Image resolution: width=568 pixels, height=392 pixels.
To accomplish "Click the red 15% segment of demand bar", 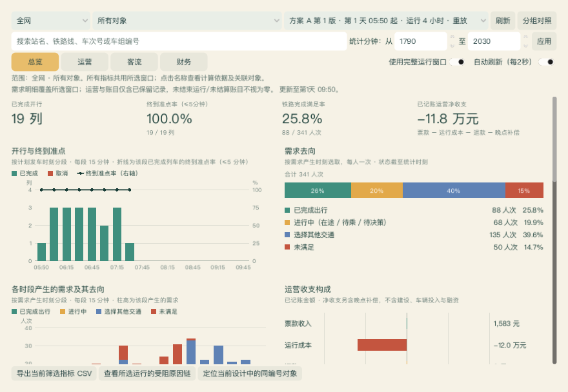I will tap(524, 190).
